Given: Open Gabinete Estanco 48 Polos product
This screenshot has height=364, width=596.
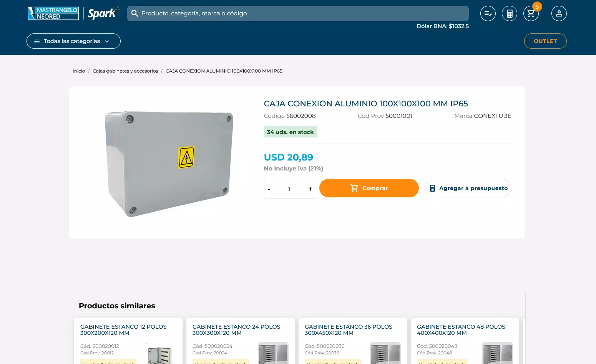Looking at the screenshot, I should tap(461, 330).
